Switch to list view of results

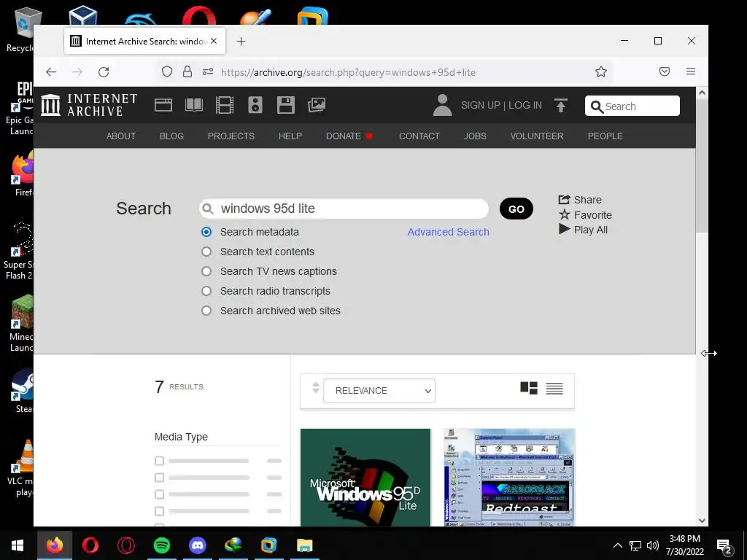[x=554, y=389]
